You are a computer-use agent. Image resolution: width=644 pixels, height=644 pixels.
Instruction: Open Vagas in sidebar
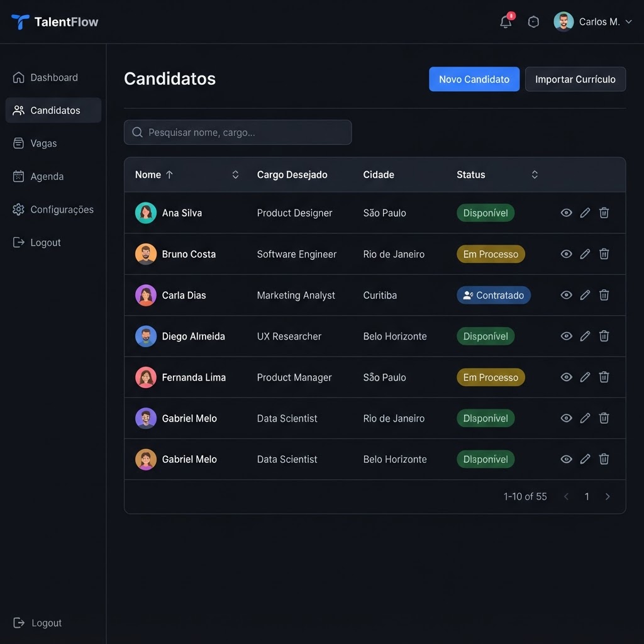(53, 143)
